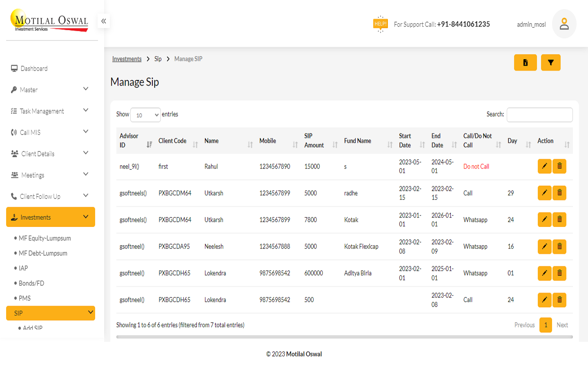The width and height of the screenshot is (588, 366).
Task: Open the Motilal Oswal logo
Action: 50,20
